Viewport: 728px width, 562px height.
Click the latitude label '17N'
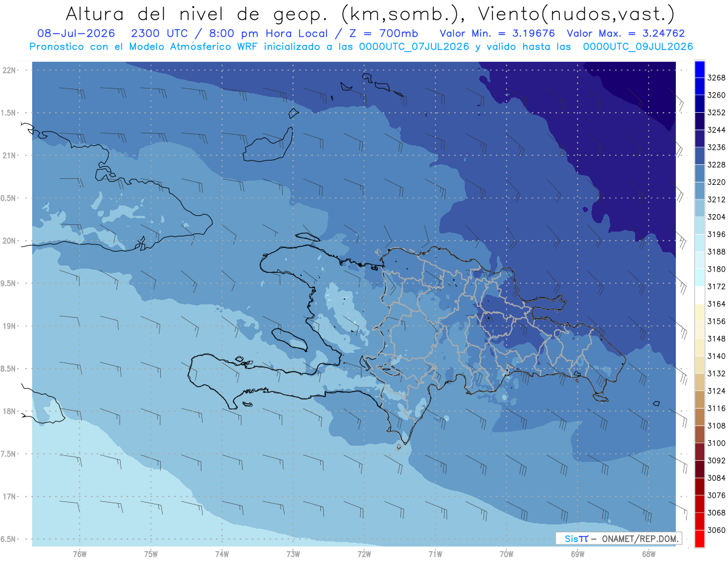coord(9,497)
